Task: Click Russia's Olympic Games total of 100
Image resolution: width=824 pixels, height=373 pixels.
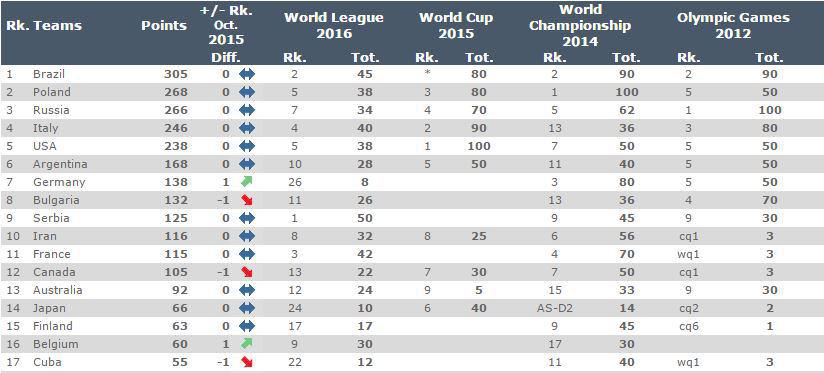Action: (x=769, y=110)
